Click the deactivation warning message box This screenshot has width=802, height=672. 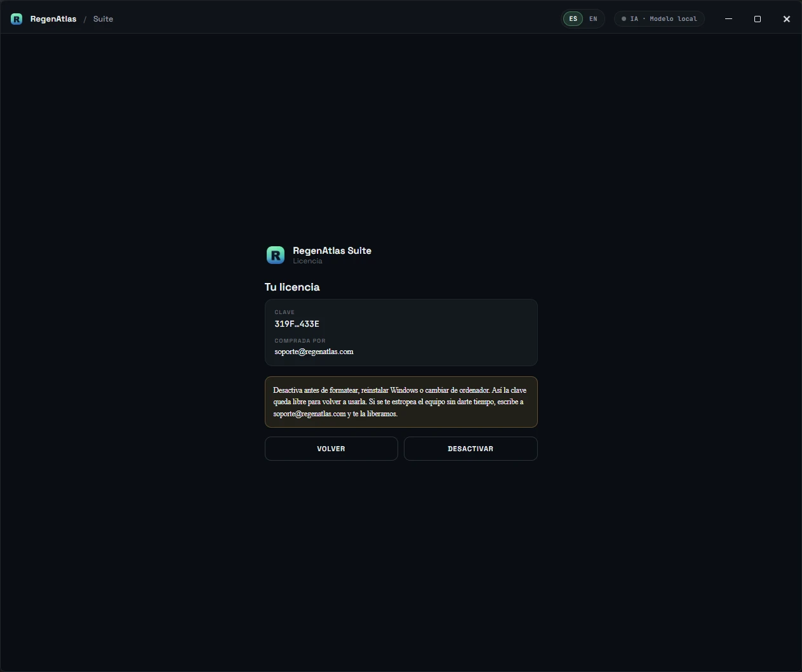[x=401, y=402]
